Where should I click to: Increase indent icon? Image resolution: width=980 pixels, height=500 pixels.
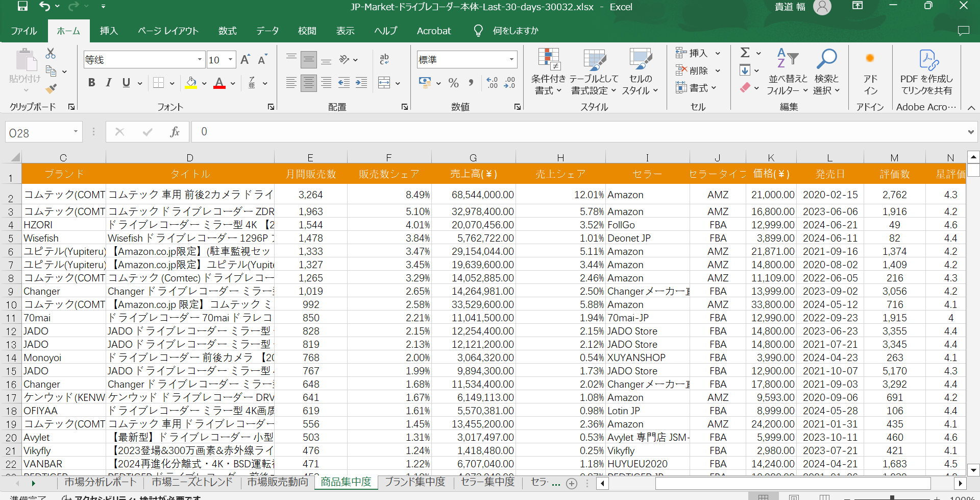(x=361, y=83)
